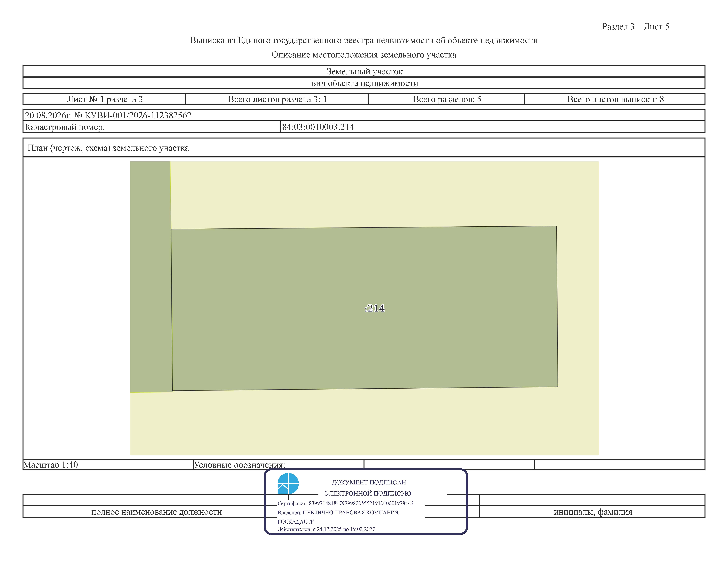Click the 'Лист № 1 раздела 3' cell
Image resolution: width=728 pixels, height=563 pixels.
pyautogui.click(x=104, y=99)
